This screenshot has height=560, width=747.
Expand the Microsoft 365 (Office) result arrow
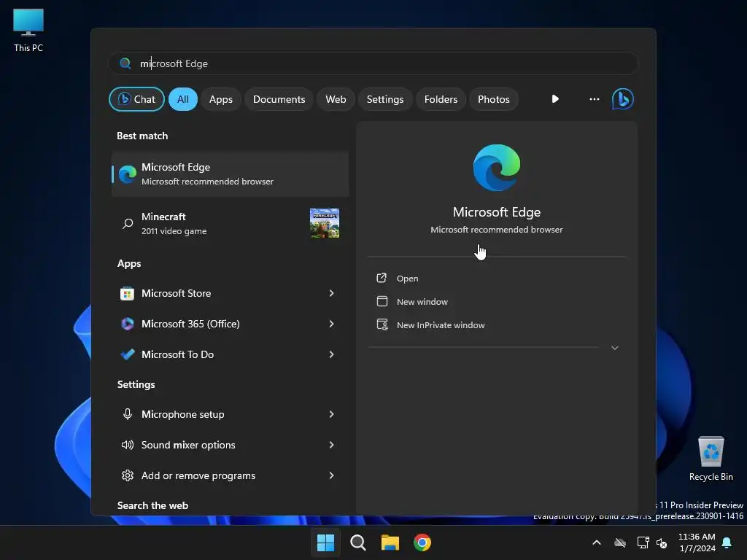(332, 324)
